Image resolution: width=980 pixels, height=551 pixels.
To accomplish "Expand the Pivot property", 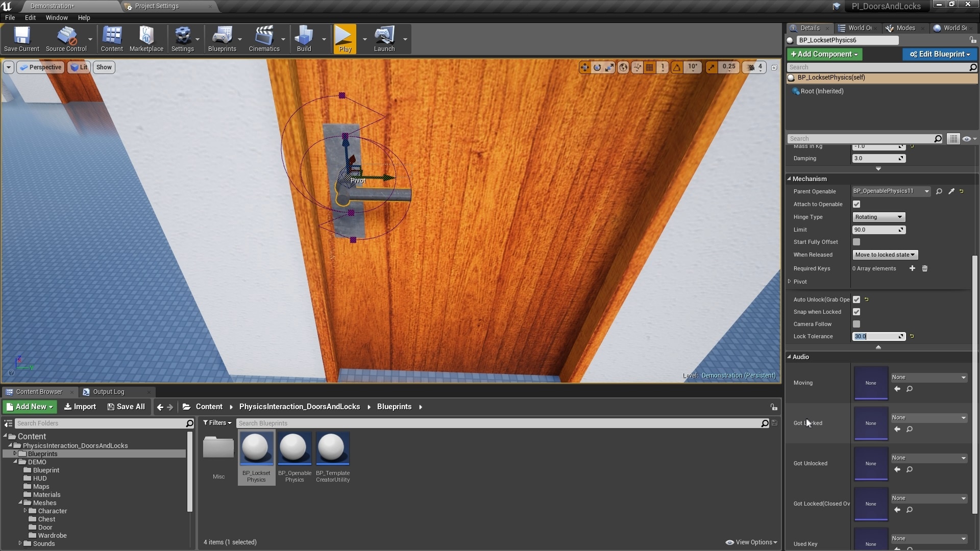I will (790, 281).
